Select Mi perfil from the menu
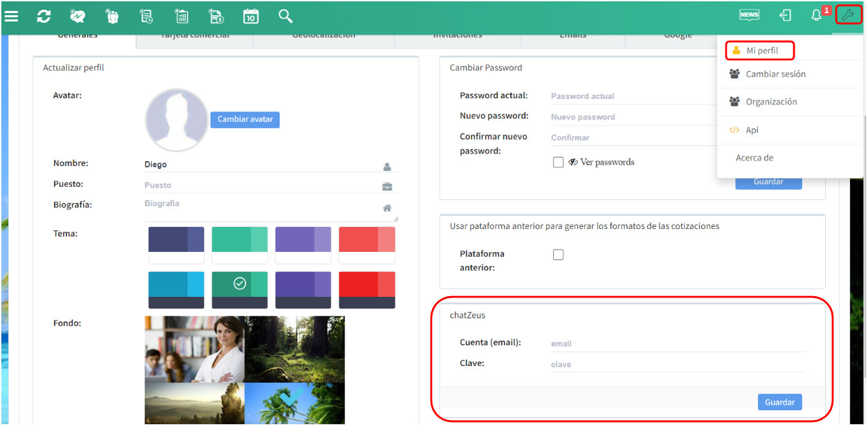The height and width of the screenshot is (429, 868). click(x=761, y=51)
